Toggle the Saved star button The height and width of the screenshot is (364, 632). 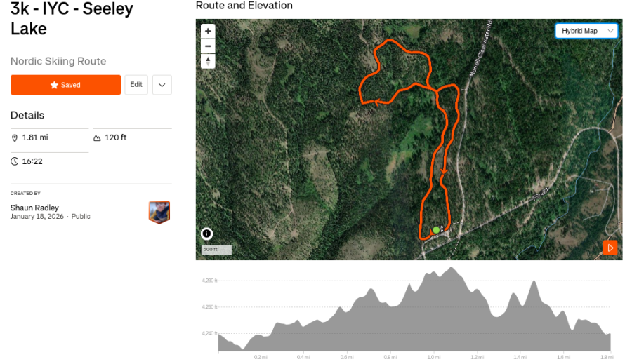tap(65, 85)
